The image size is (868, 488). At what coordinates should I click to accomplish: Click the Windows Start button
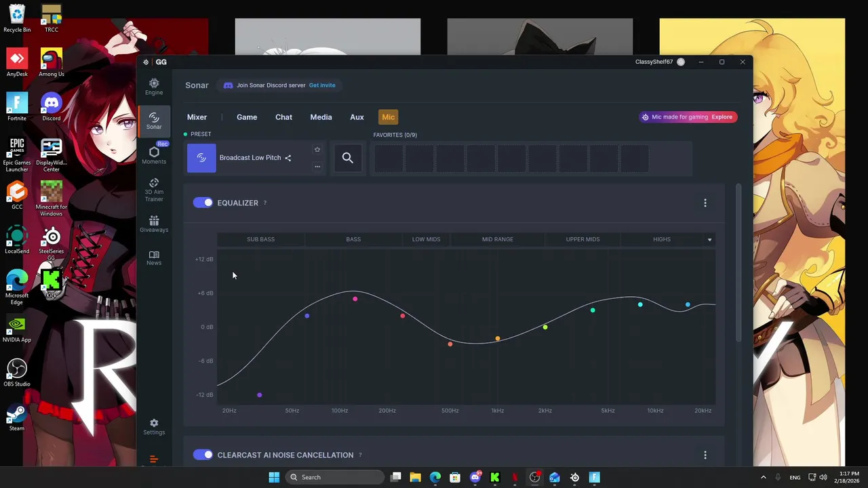point(274,477)
